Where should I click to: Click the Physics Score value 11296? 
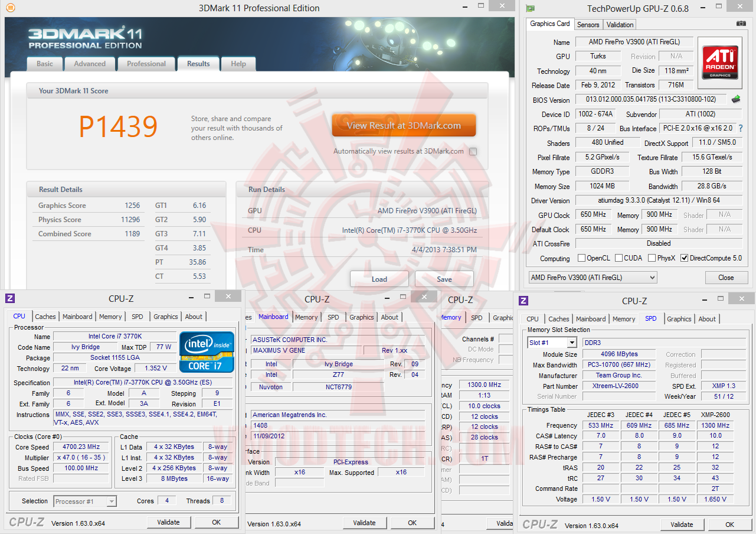[x=130, y=220]
